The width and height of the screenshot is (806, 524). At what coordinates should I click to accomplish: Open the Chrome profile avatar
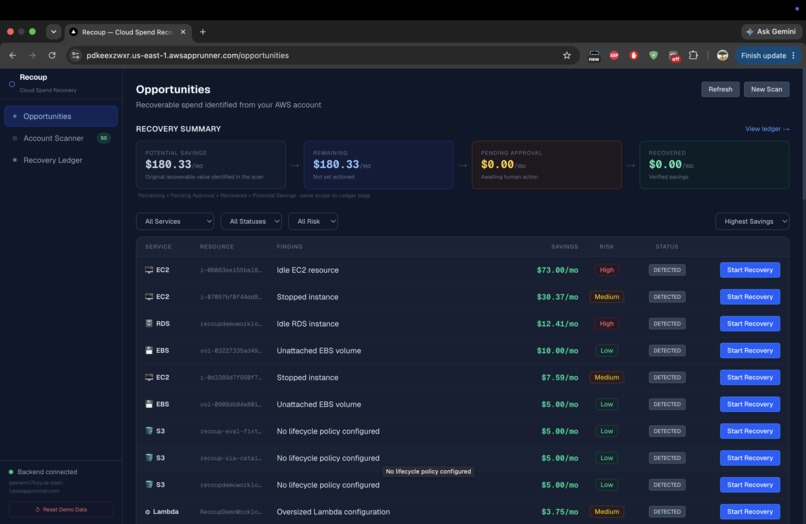pos(722,56)
